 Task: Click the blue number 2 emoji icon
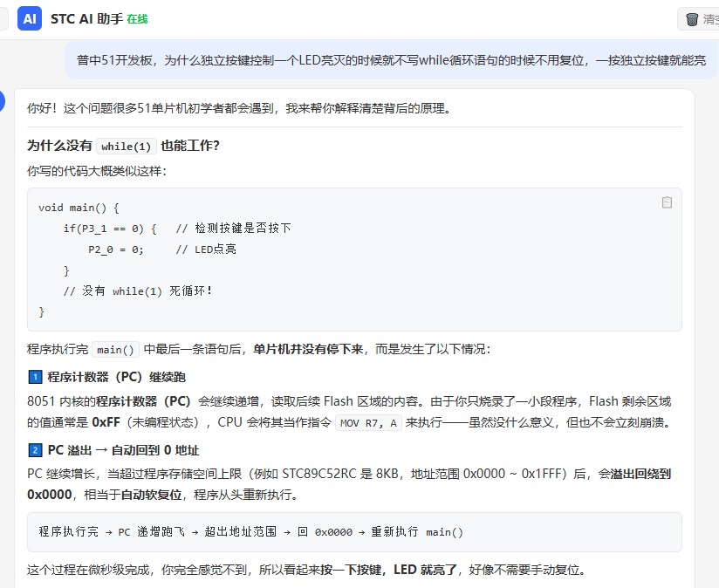(35, 450)
